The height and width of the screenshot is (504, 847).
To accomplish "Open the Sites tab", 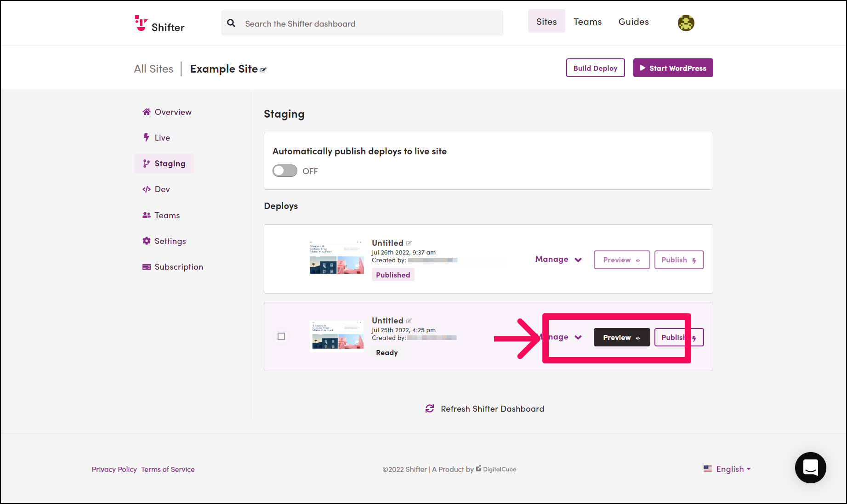I will [x=546, y=22].
